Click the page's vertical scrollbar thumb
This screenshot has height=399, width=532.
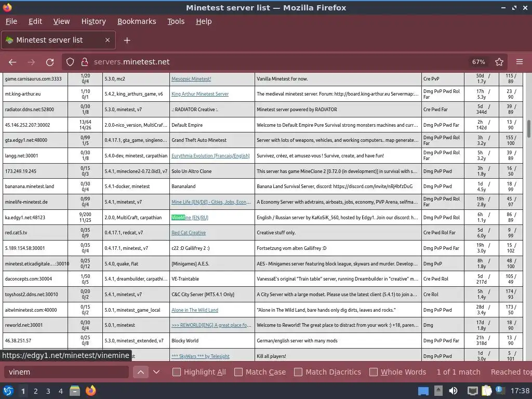(x=528, y=129)
